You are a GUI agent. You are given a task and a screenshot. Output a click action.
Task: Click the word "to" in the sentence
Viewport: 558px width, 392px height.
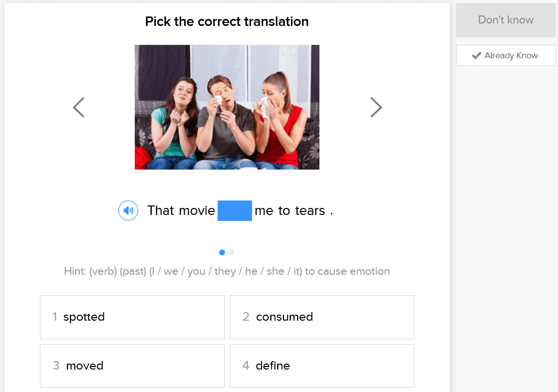[284, 210]
